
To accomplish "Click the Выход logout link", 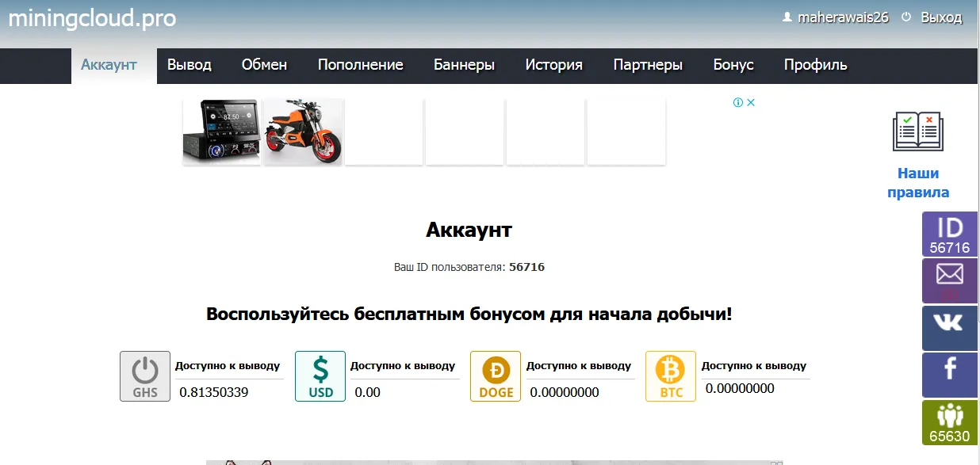I will coord(941,17).
